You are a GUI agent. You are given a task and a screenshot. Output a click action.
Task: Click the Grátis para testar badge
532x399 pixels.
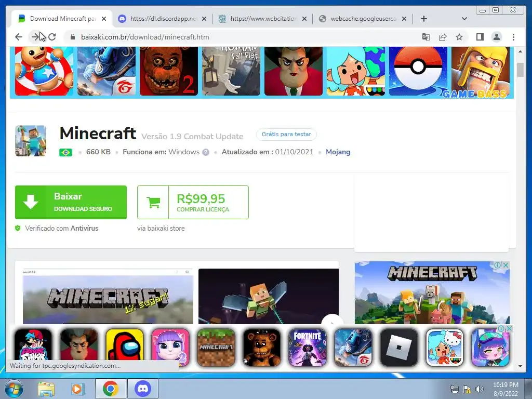pyautogui.click(x=286, y=134)
